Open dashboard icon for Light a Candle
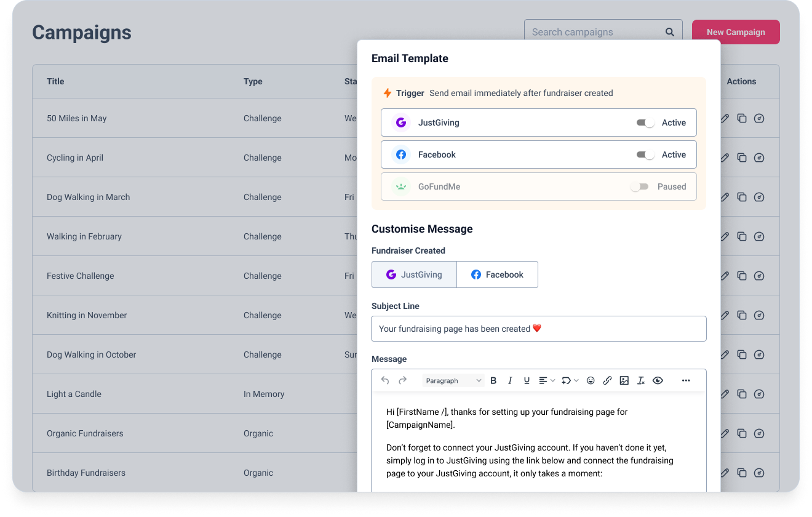This screenshot has width=812, height=517. 759,394
